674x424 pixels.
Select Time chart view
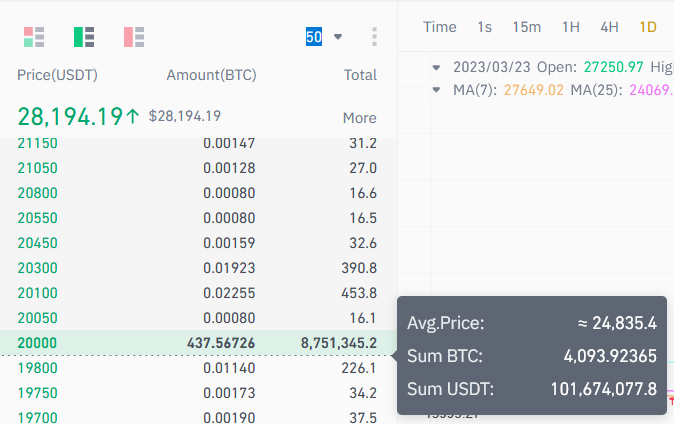440,27
